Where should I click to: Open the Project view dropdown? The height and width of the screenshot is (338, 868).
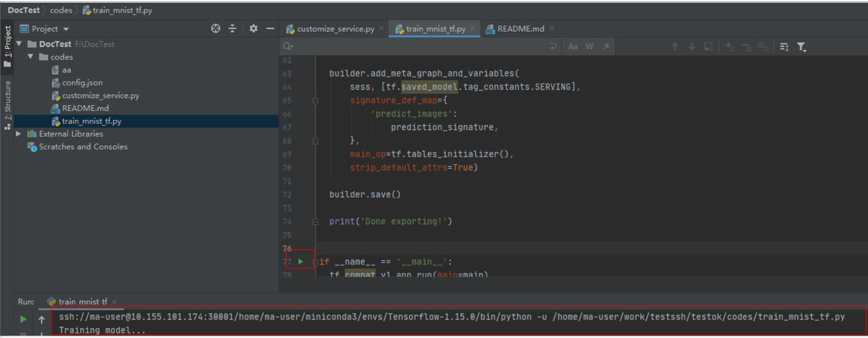click(x=45, y=29)
